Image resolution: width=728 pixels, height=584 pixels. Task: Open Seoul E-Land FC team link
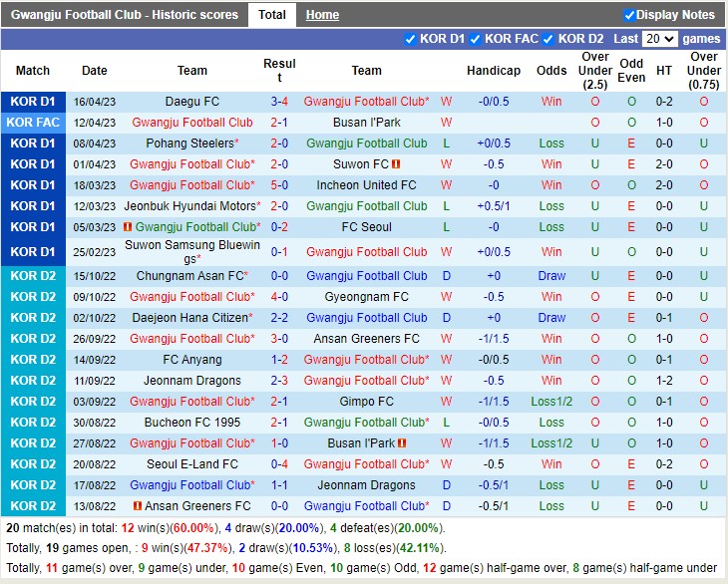[192, 463]
